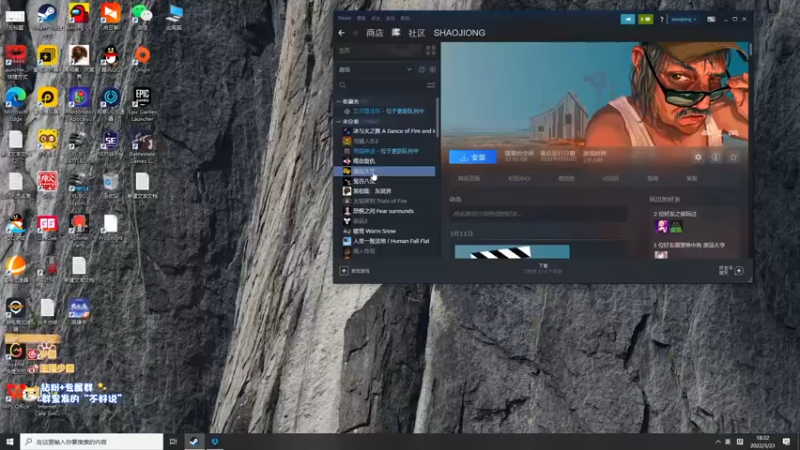Go back with the Steam back arrow
800x450 pixels.
[x=341, y=33]
